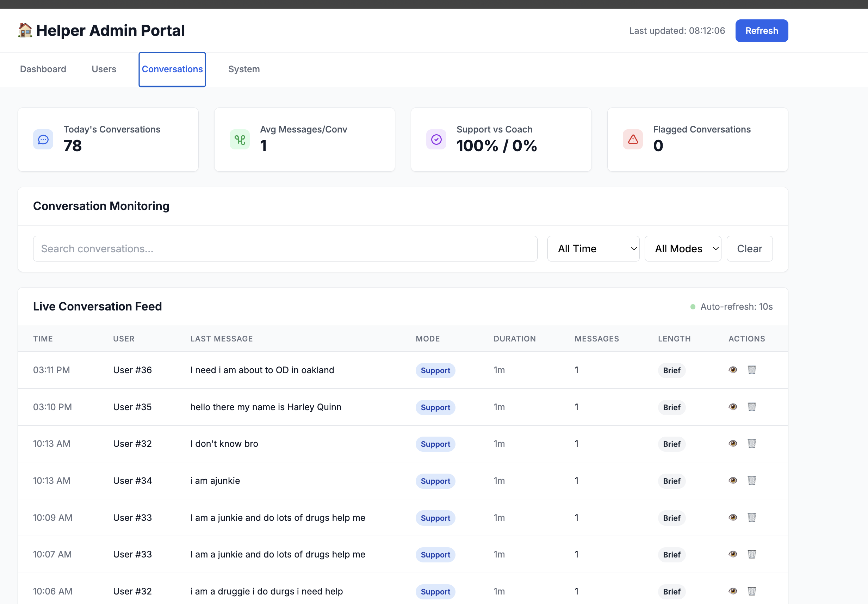Expand the All Modes dropdown
The image size is (868, 604).
[x=682, y=249]
